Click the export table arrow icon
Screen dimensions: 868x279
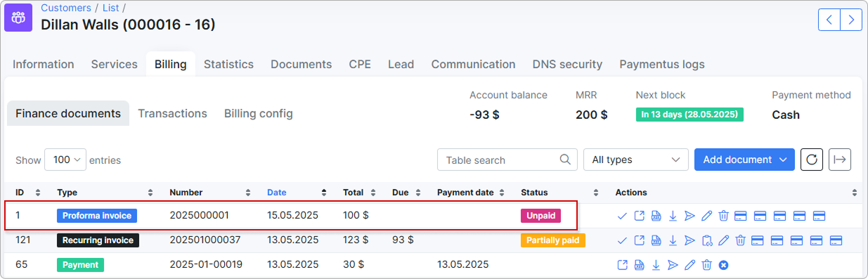840,160
